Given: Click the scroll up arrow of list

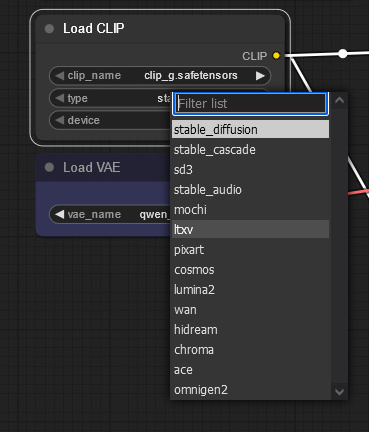Looking at the screenshot, I should [x=339, y=100].
